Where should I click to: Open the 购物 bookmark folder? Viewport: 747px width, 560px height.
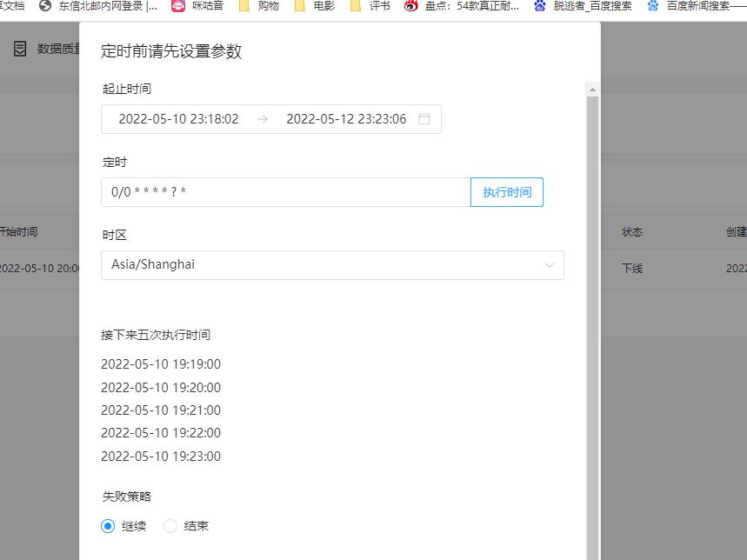tap(243, 6)
